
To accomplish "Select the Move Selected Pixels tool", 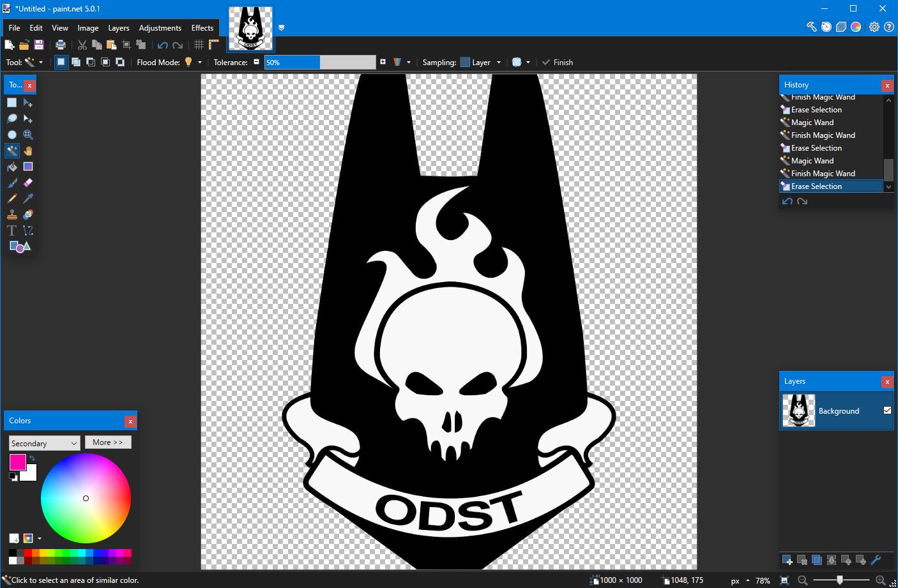I will (28, 103).
